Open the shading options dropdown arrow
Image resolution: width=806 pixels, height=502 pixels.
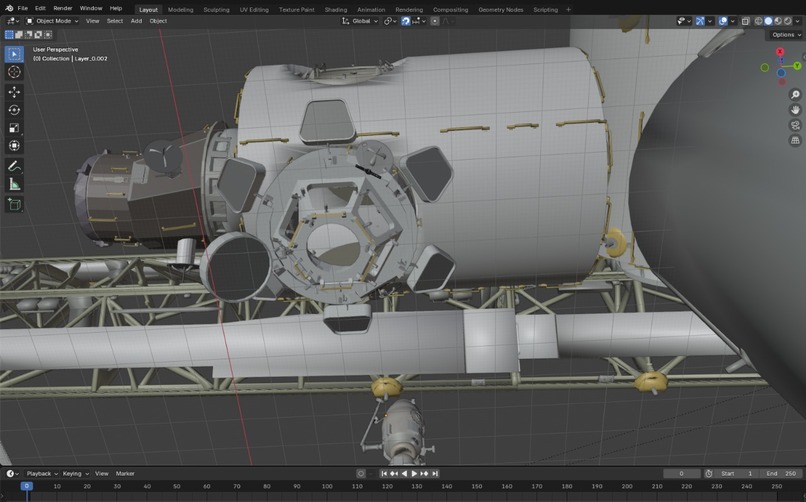click(797, 21)
